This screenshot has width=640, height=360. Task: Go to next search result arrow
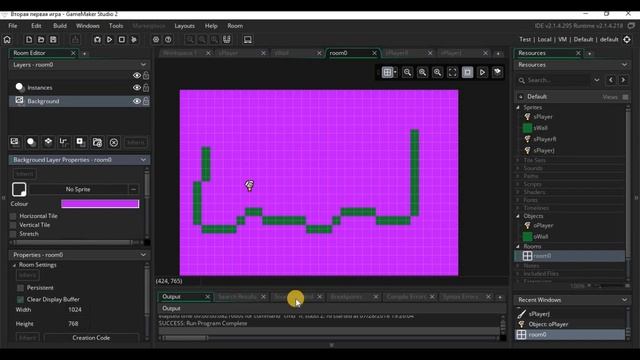[x=623, y=80]
